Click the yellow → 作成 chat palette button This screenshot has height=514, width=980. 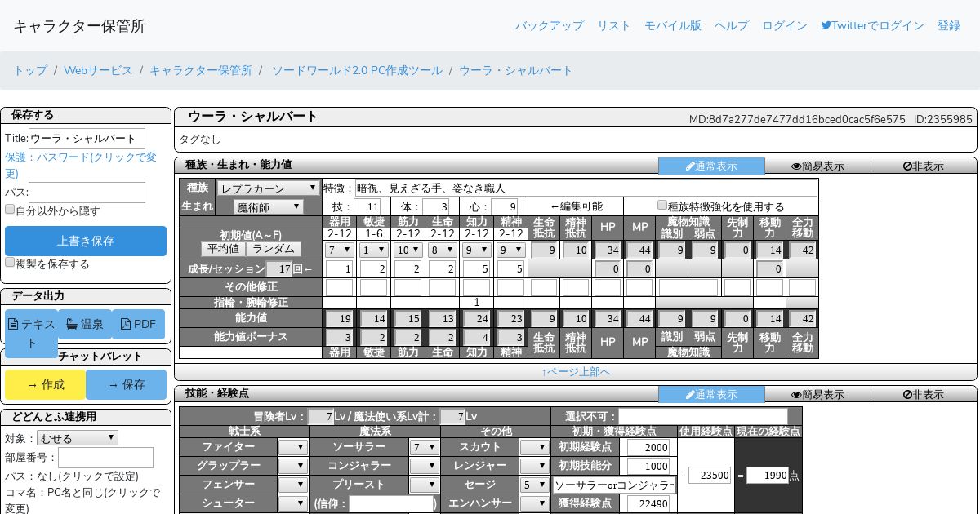[x=46, y=384]
